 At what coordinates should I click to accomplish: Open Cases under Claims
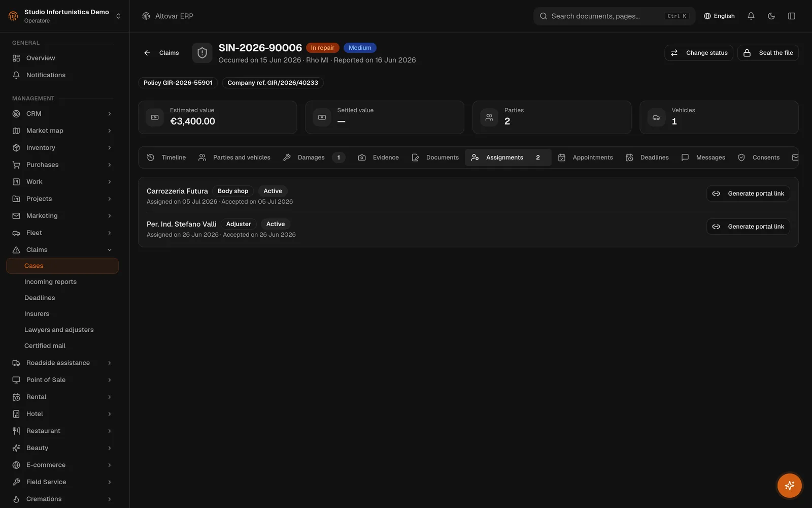62,266
